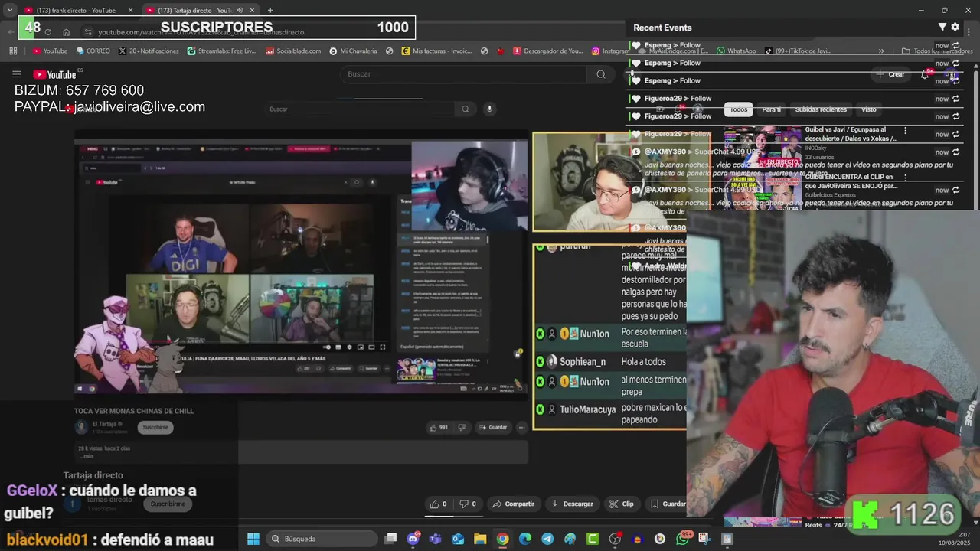
Task: Open the Windows Start menu
Action: 253,539
